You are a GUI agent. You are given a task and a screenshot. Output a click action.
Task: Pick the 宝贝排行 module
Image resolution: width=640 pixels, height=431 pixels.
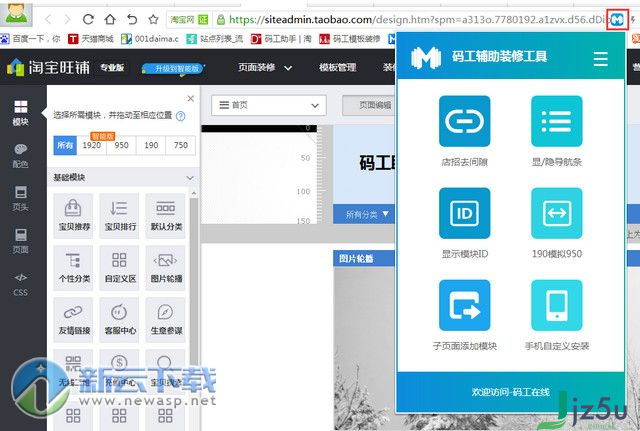click(120, 216)
